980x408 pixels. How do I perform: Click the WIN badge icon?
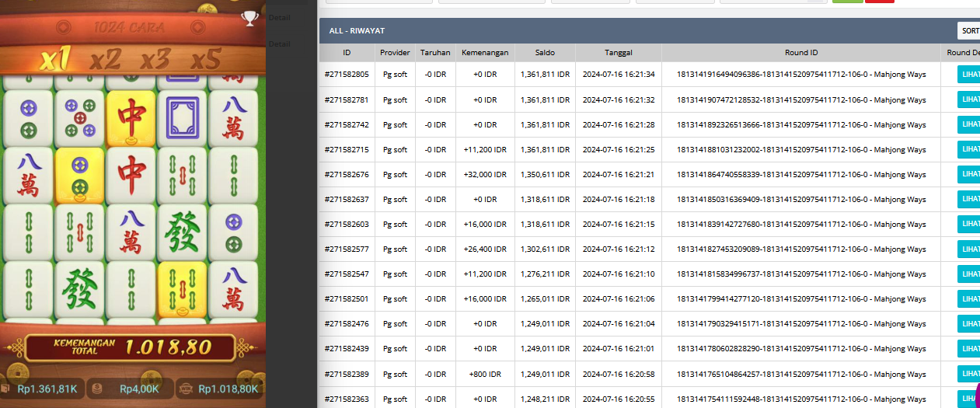tap(187, 389)
